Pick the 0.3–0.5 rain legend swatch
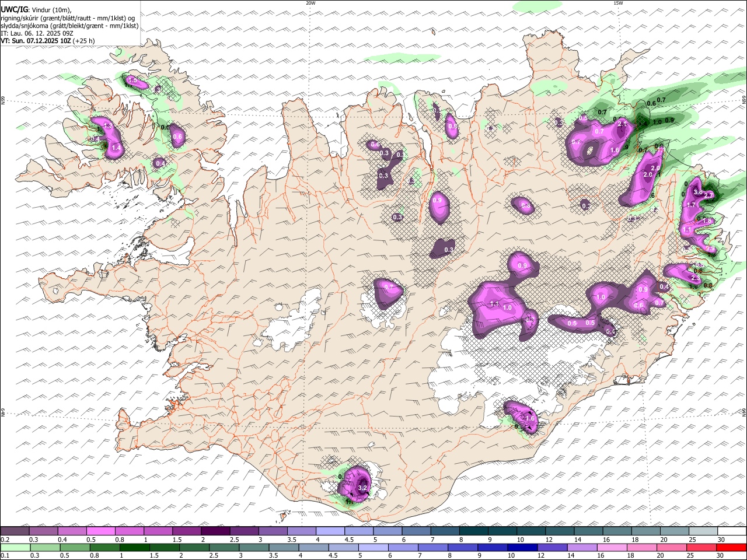 point(46,548)
